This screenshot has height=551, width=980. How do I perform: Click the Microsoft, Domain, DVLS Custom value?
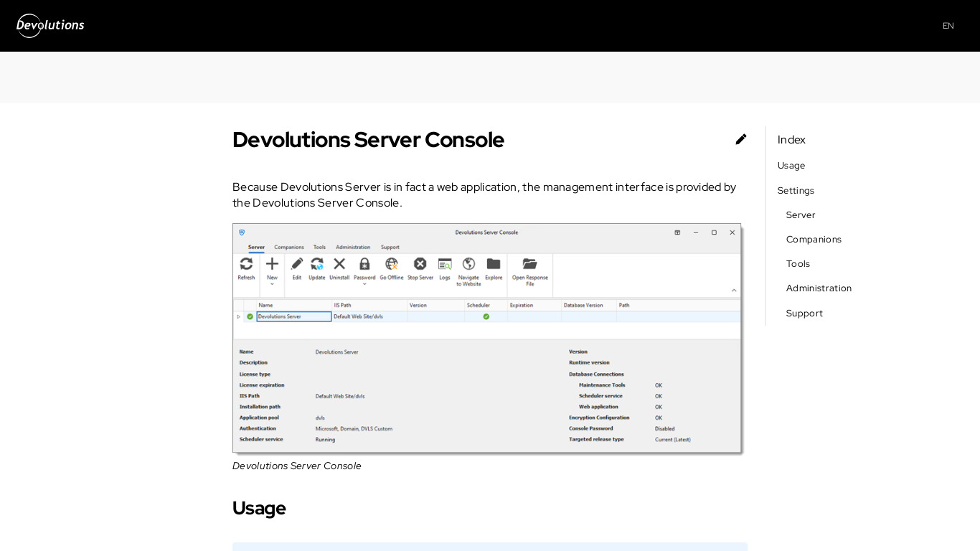point(354,429)
